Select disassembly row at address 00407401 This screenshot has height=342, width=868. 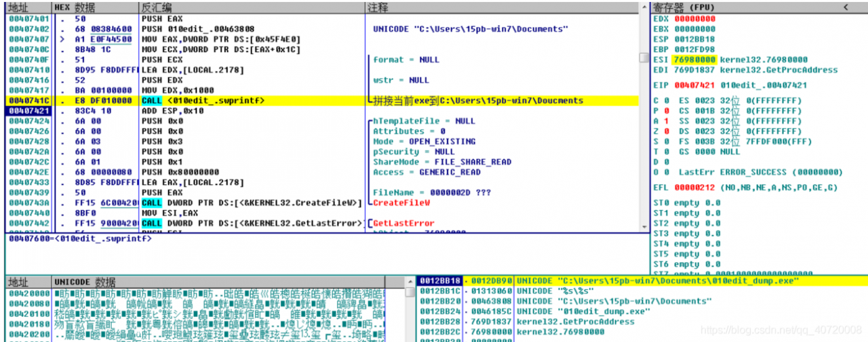click(322, 19)
